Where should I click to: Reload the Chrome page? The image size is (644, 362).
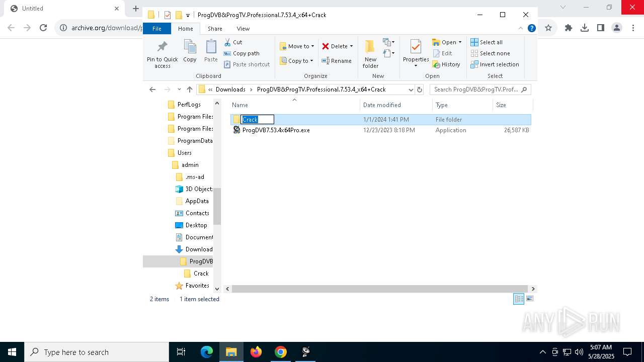point(43,28)
